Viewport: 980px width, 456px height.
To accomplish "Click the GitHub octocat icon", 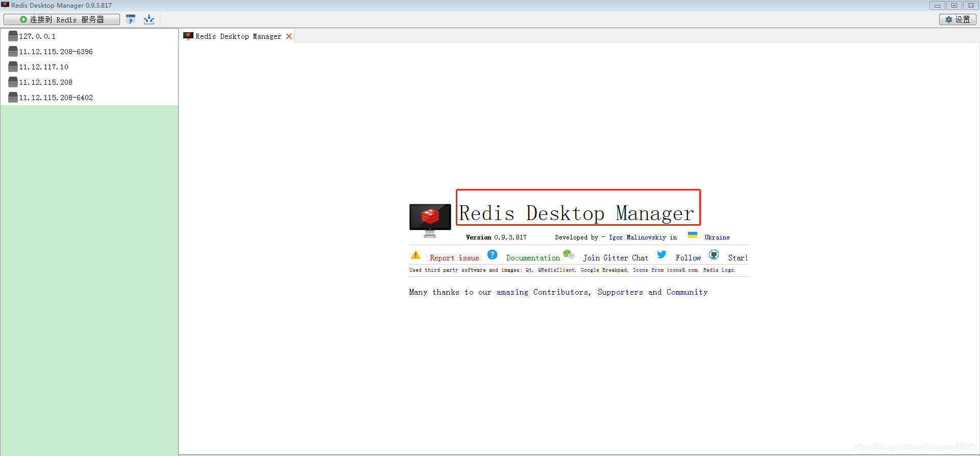I will [714, 254].
